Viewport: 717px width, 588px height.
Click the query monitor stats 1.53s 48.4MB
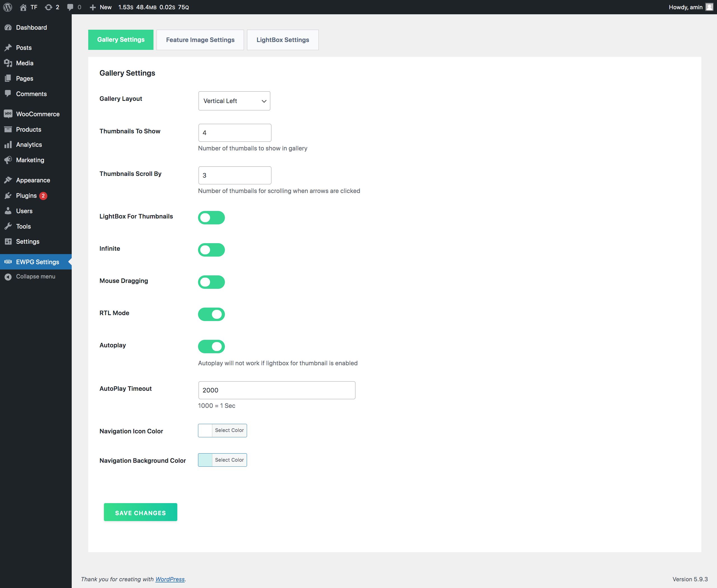[x=153, y=7]
